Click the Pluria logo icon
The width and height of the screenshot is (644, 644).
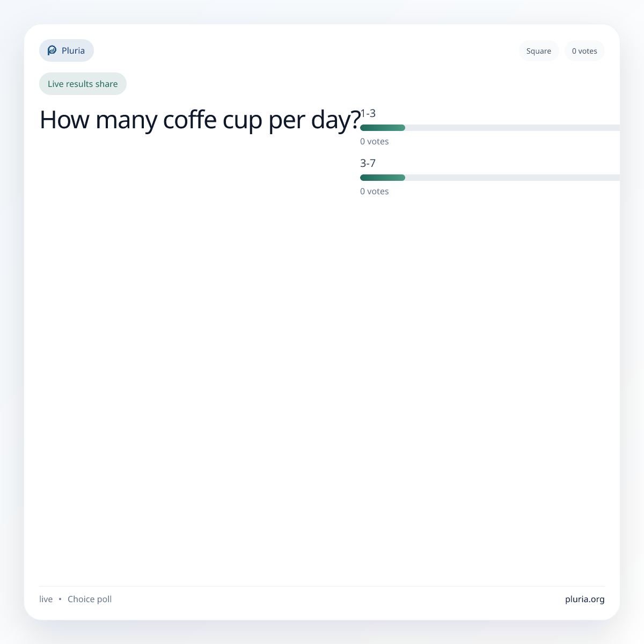pyautogui.click(x=52, y=50)
